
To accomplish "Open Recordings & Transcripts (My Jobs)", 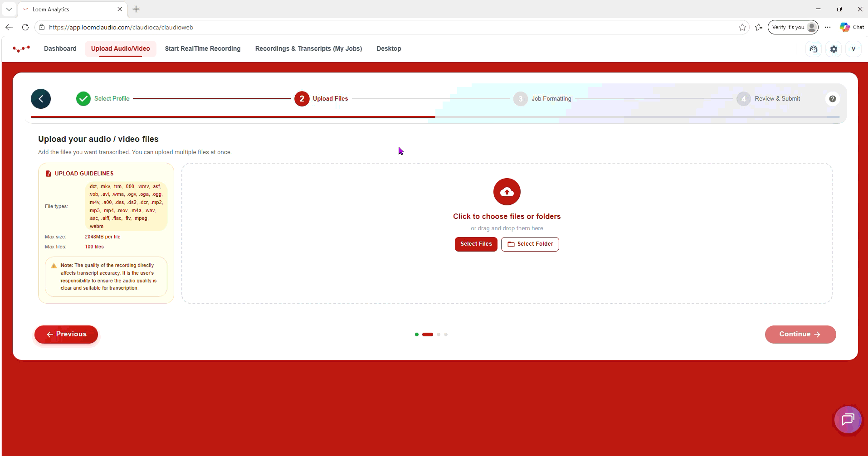I will coord(308,49).
